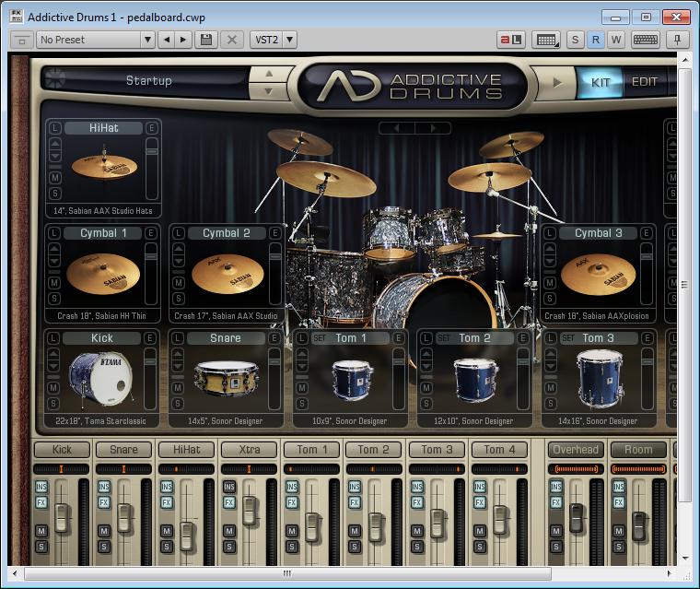Click the HiHat channel volume fader
The image size is (700, 589).
[187, 536]
